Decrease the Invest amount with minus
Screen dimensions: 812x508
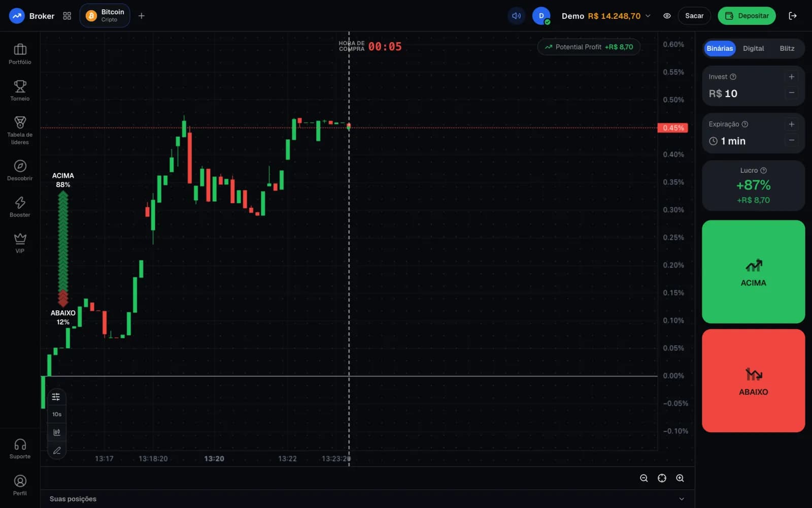click(x=791, y=93)
